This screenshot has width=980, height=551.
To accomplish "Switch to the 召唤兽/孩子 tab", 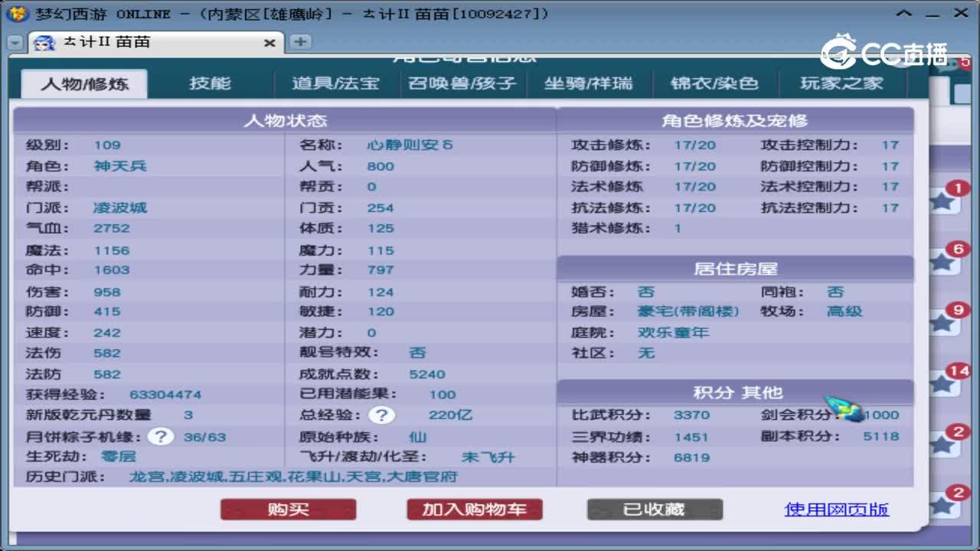I will coord(462,84).
